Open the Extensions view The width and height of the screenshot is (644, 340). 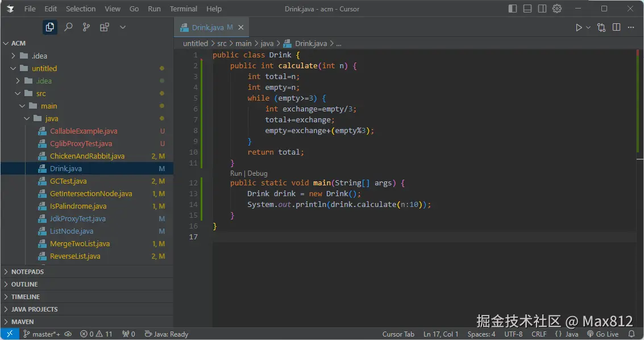click(104, 27)
